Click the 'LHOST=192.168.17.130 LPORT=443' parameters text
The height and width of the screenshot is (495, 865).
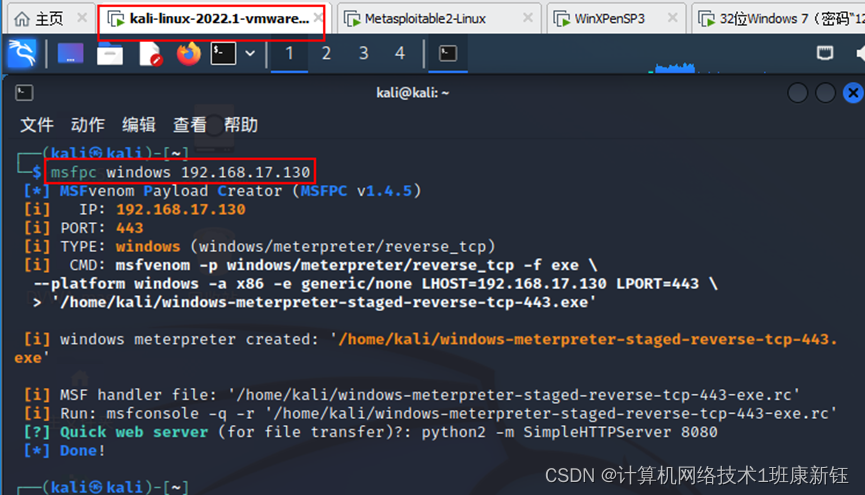point(560,284)
